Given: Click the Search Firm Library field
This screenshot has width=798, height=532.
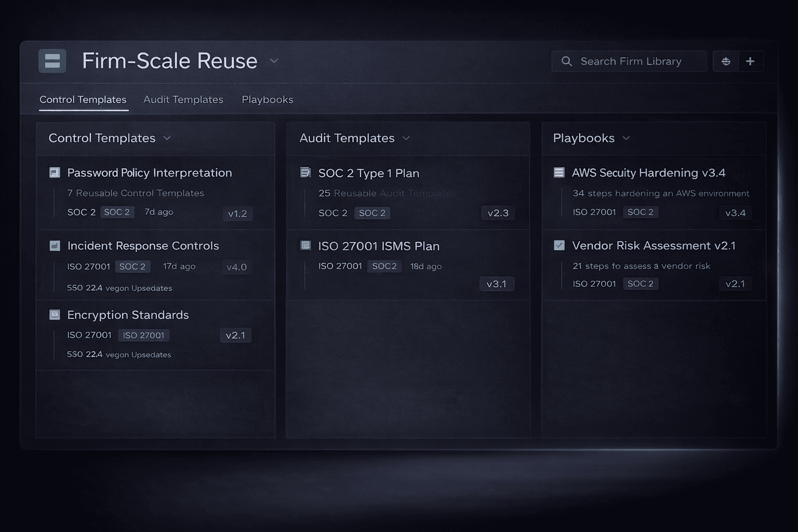Looking at the screenshot, I should [x=631, y=61].
